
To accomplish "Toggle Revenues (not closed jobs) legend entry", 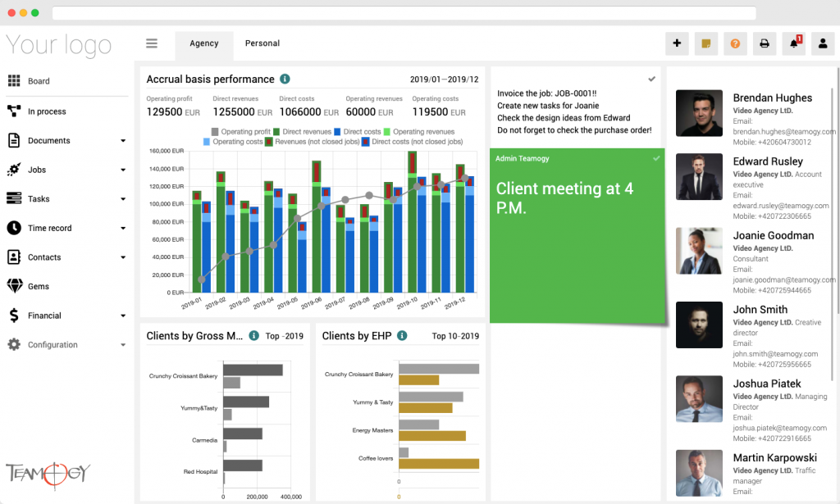I will click(x=313, y=142).
